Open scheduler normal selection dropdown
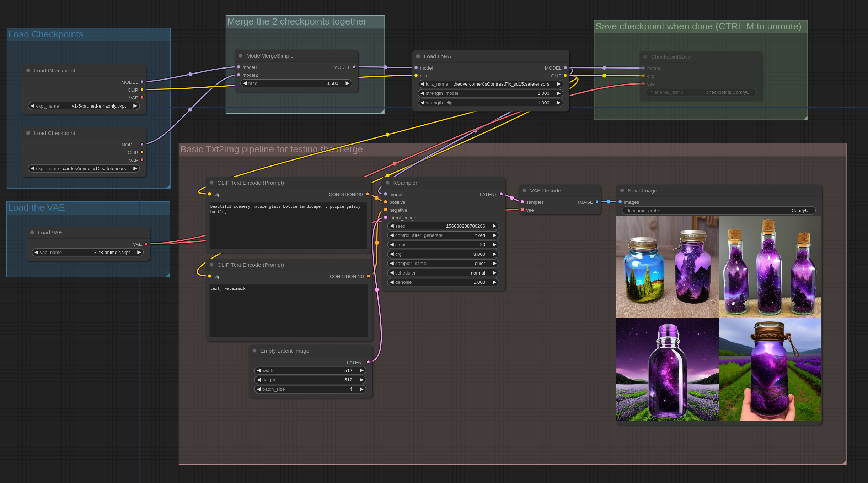The height and width of the screenshot is (483, 868). (443, 273)
